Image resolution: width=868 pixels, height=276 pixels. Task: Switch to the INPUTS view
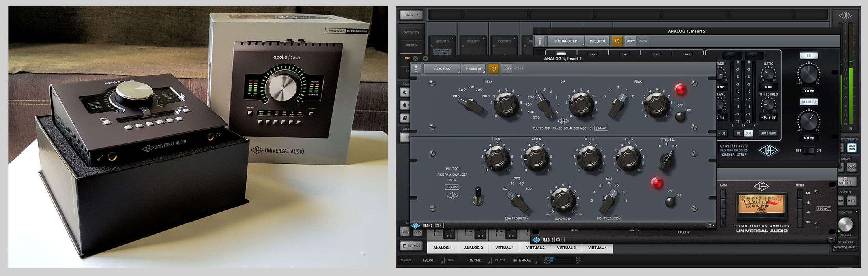pos(411,45)
